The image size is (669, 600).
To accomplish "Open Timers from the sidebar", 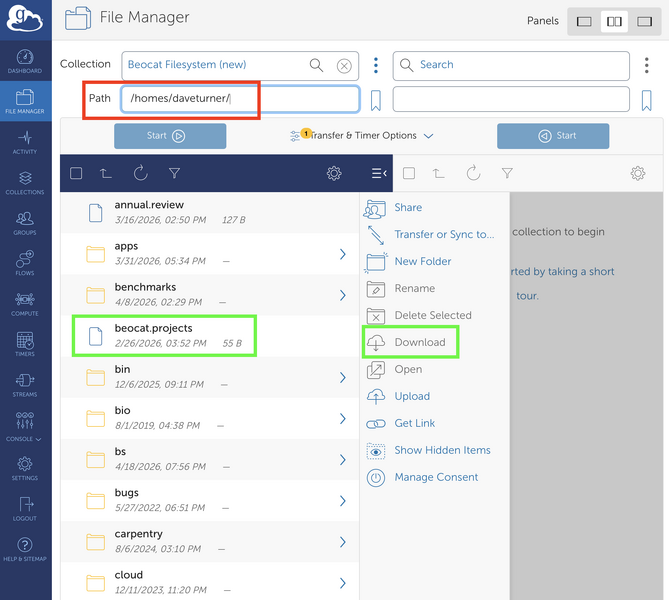I will (x=25, y=344).
